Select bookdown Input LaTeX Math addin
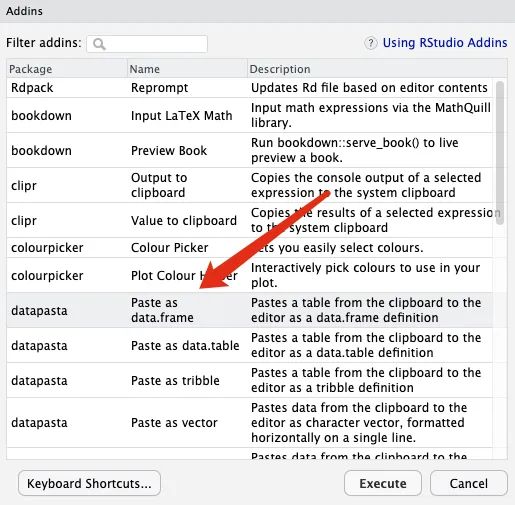The image size is (515, 505). click(249, 115)
